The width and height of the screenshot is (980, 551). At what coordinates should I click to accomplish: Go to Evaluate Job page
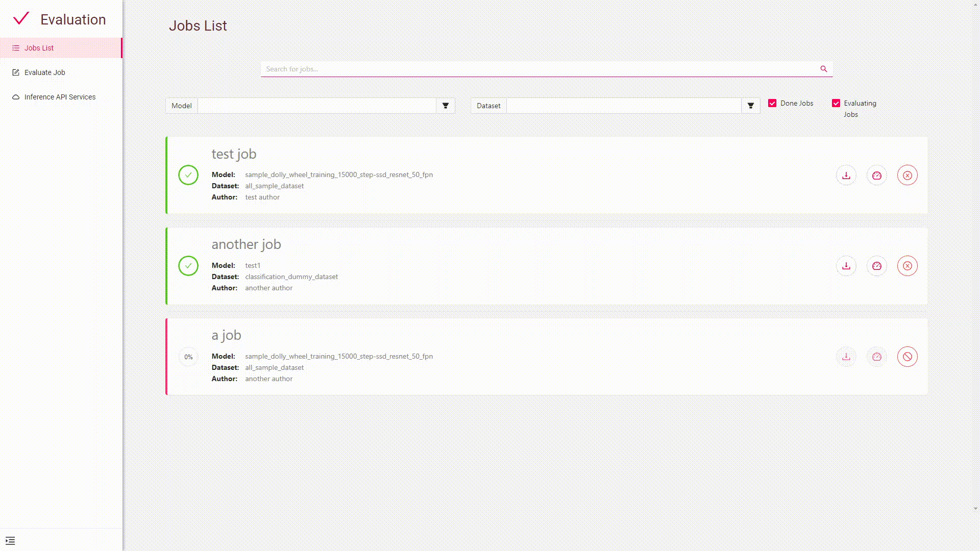click(x=45, y=72)
